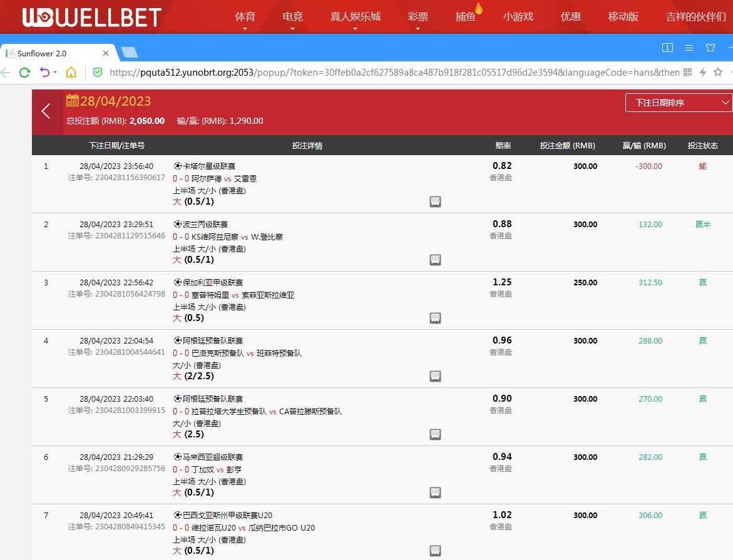Screen dimensions: 733x560
Task: Click the browser skin shirt icon
Action: (x=710, y=48)
